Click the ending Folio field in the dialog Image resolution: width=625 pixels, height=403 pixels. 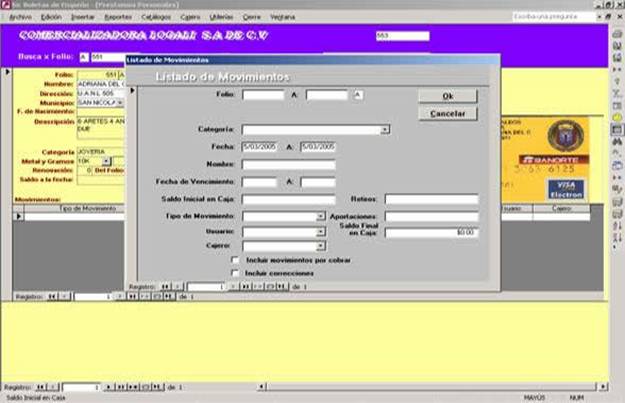coord(327,95)
